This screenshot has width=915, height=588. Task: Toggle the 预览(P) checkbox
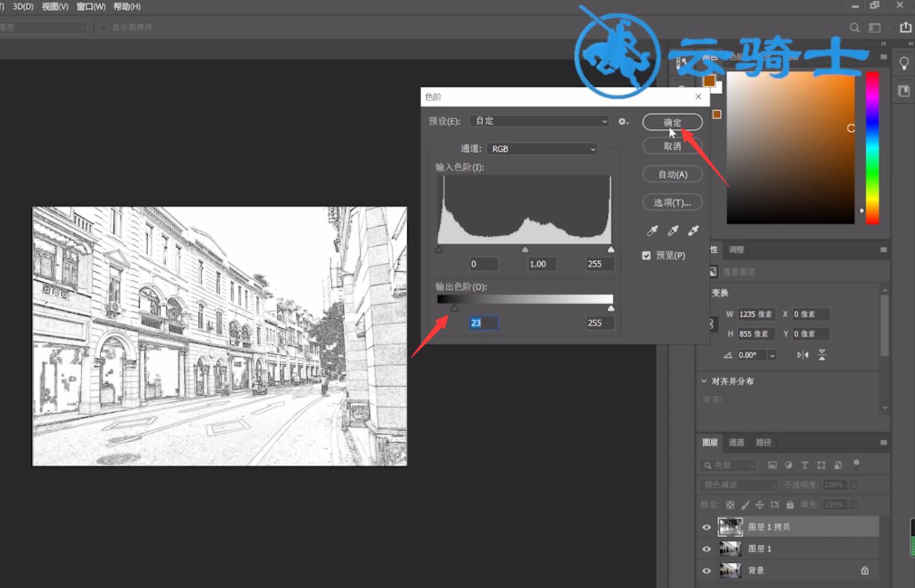(x=646, y=255)
